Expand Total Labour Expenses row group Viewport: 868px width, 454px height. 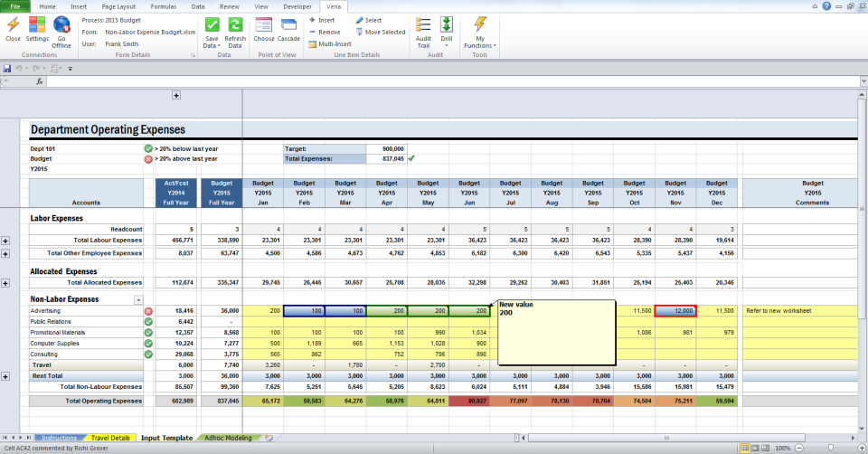click(x=5, y=241)
